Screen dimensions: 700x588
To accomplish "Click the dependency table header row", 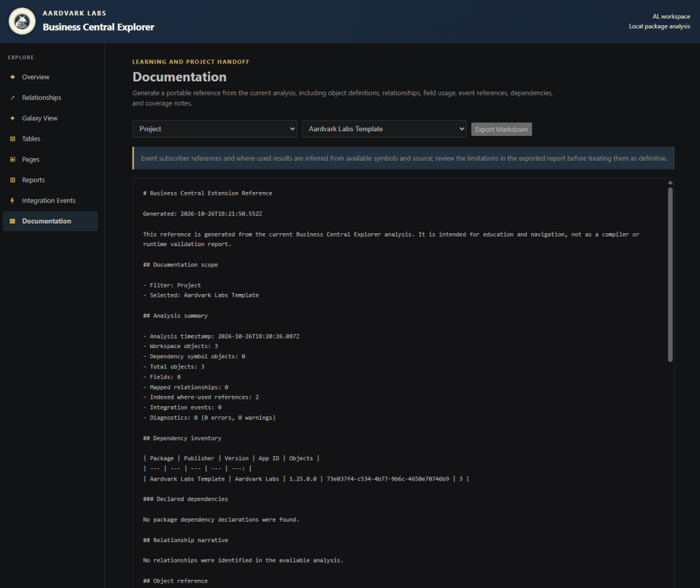I will pyautogui.click(x=231, y=458).
